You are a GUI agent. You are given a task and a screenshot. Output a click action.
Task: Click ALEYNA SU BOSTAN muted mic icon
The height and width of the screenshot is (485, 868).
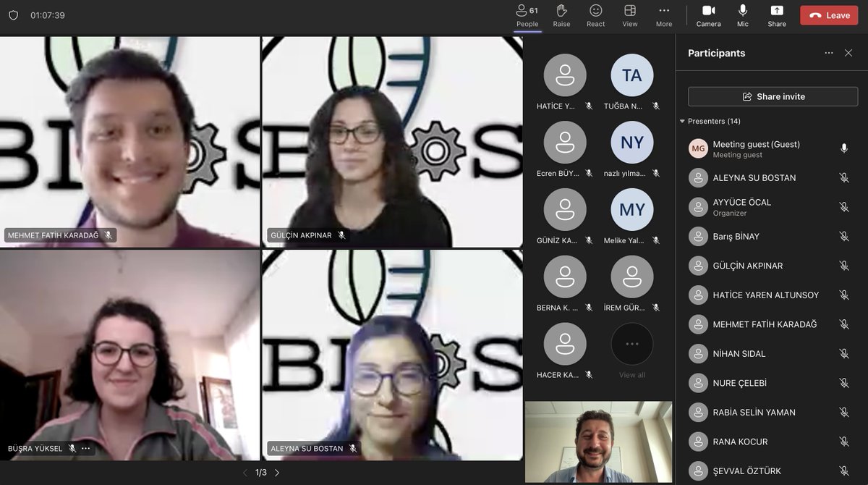843,177
